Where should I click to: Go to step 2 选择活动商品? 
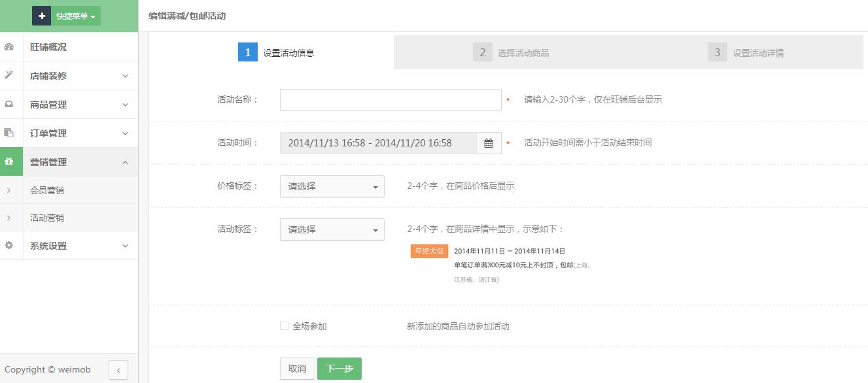click(512, 53)
